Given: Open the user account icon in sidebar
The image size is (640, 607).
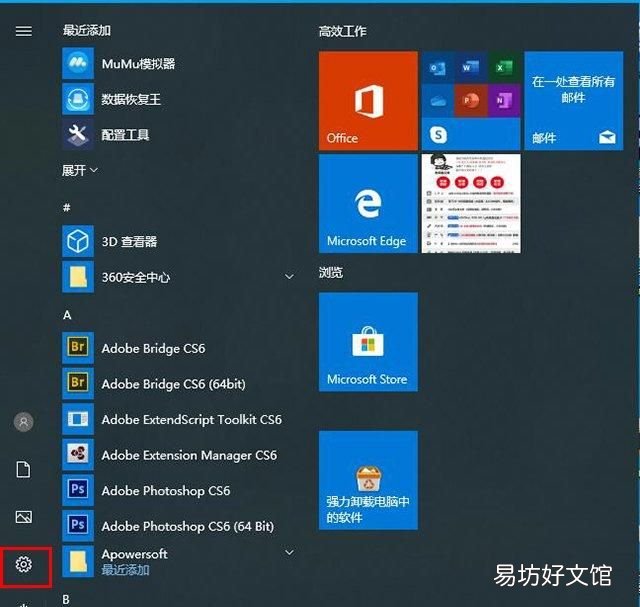Looking at the screenshot, I should coord(23,422).
